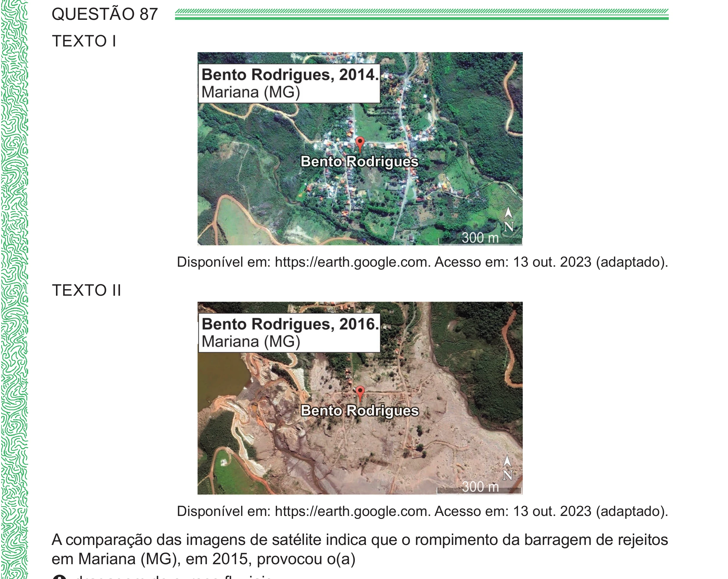Click the 2016 satellite image thumbnail
Image resolution: width=728 pixels, height=579 pixels.
(x=360, y=398)
